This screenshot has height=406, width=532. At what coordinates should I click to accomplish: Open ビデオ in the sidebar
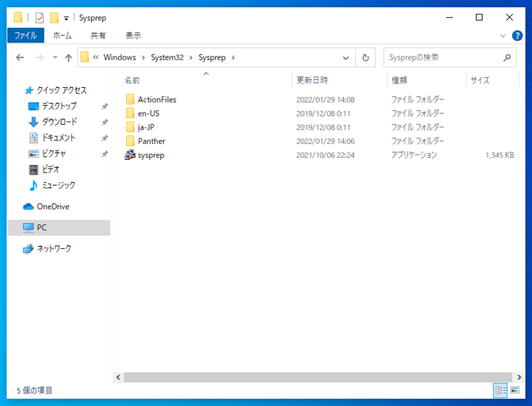pyautogui.click(x=51, y=170)
